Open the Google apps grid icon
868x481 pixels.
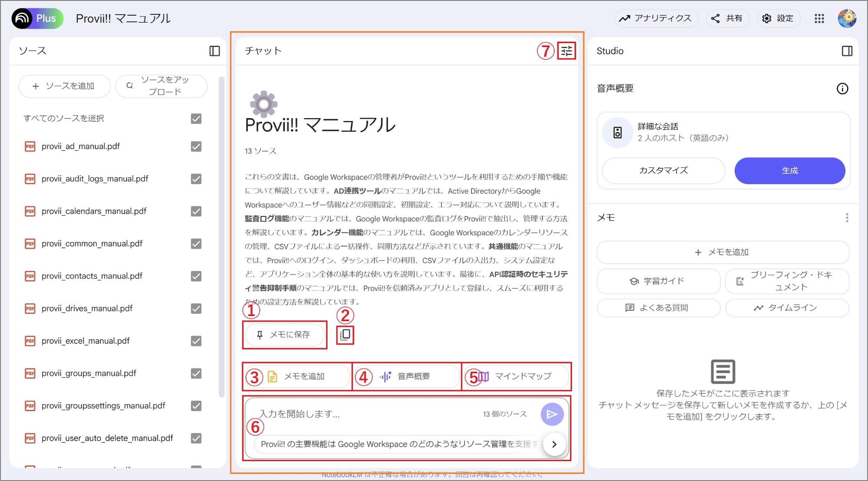click(819, 18)
